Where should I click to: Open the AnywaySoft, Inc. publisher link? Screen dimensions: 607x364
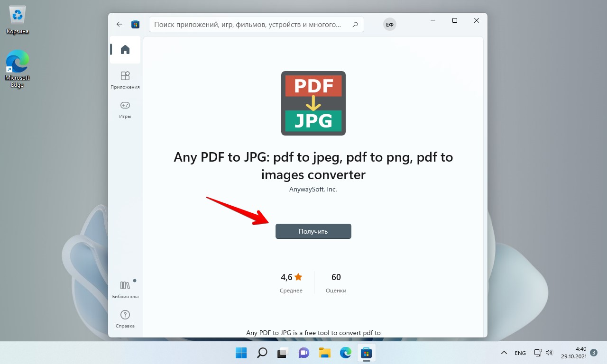(313, 189)
